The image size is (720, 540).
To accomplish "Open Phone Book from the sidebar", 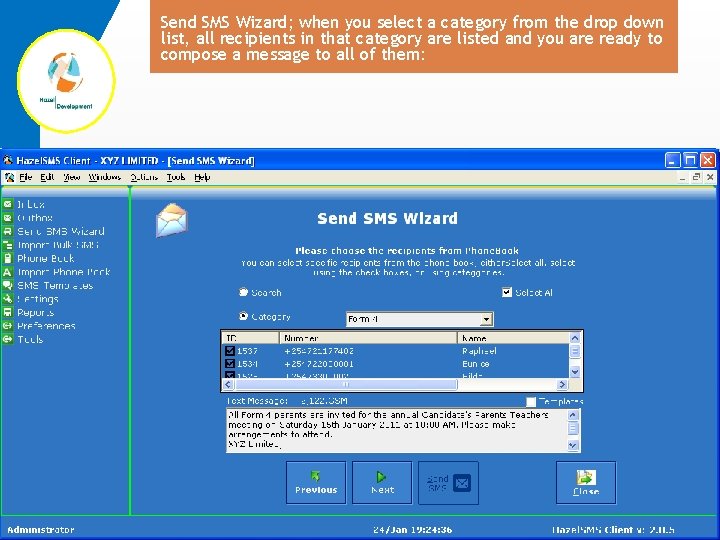I will click(x=45, y=259).
